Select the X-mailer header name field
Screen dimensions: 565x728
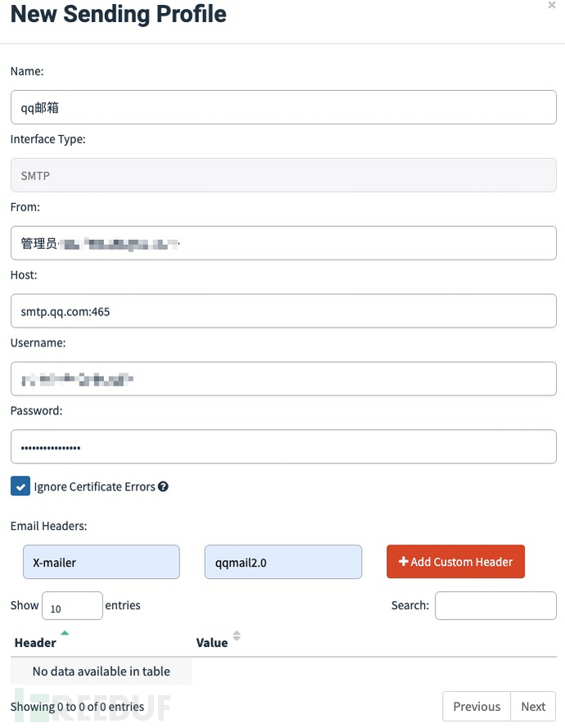pos(101,562)
